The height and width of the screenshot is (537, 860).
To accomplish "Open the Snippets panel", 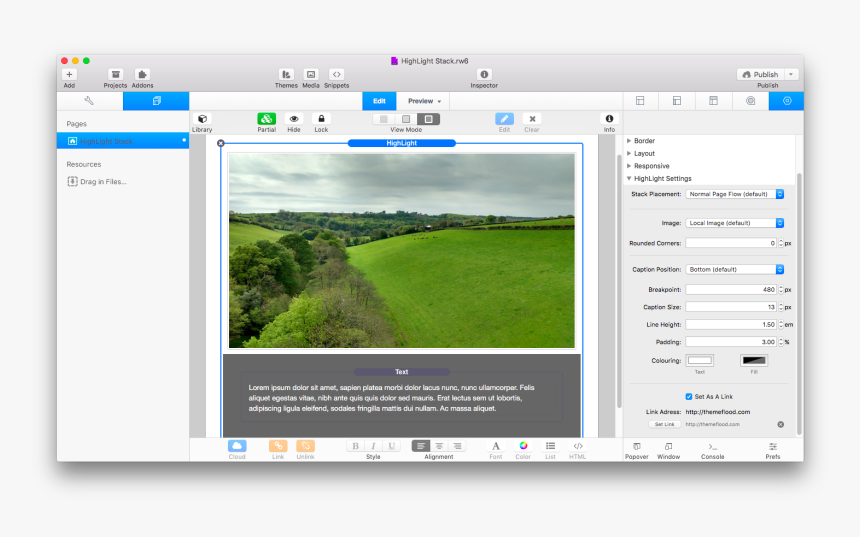I will [336, 75].
